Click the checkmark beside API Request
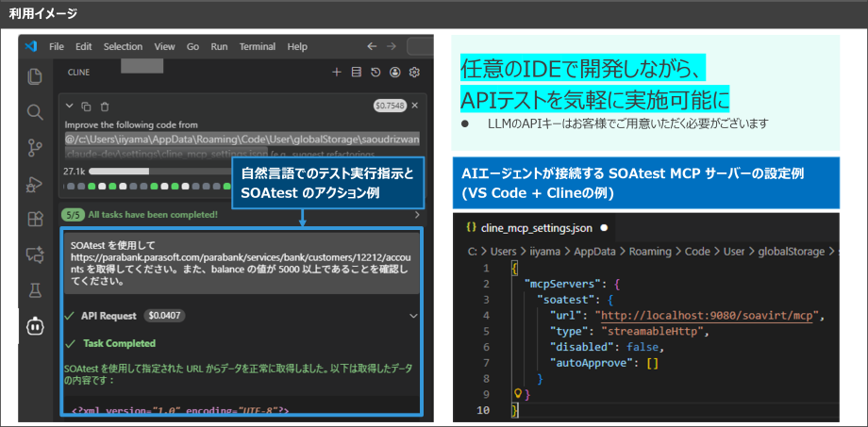 click(x=70, y=316)
